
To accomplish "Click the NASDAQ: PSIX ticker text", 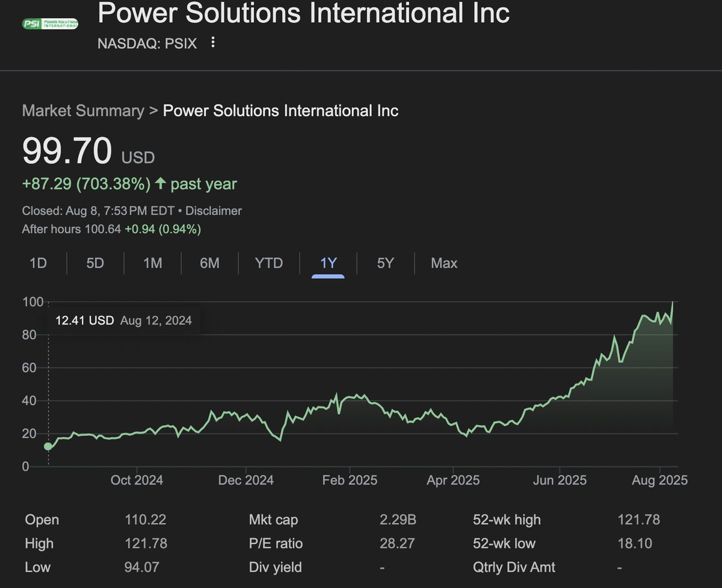I will pyautogui.click(x=147, y=44).
